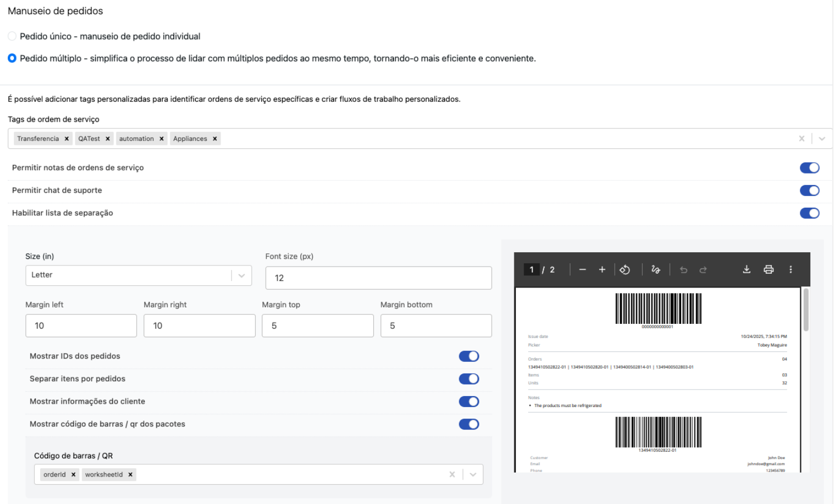This screenshot has width=834, height=504.
Task: Disable Permitir chat de suporte toggle
Action: point(809,191)
